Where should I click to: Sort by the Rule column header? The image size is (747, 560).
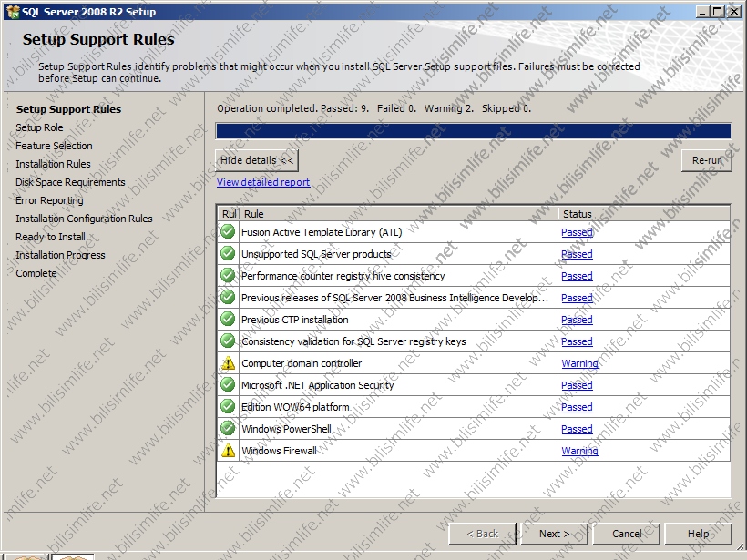tap(398, 214)
